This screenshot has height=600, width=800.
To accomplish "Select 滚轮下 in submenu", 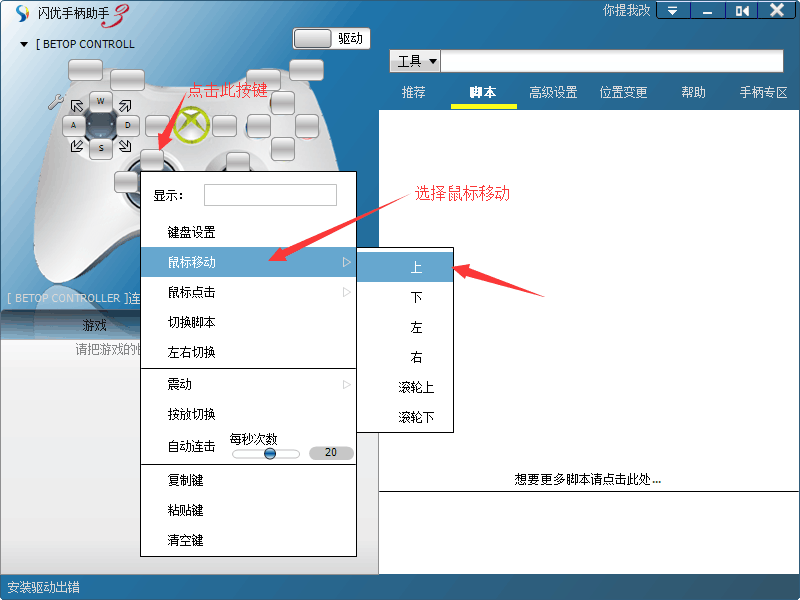I will coord(405,417).
